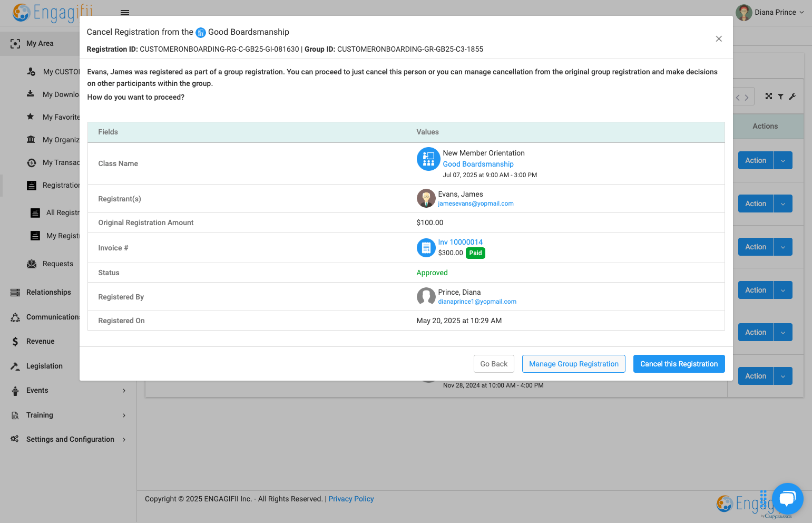Click the wrench settings icon in grid toolbar
This screenshot has width=812, height=523.
792,96
